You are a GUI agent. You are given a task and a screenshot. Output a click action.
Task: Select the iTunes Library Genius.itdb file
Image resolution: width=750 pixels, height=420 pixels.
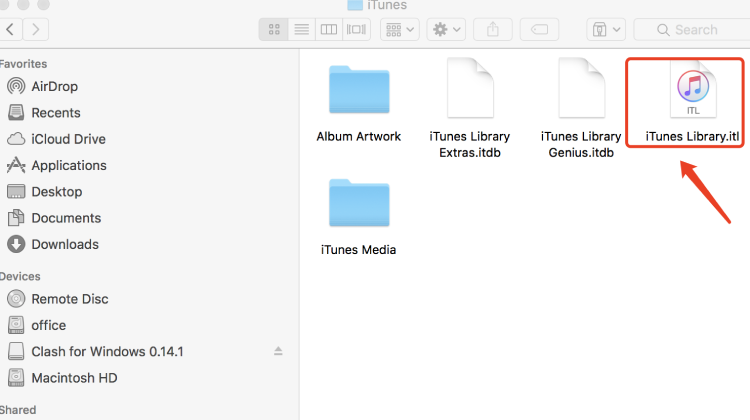(x=582, y=88)
